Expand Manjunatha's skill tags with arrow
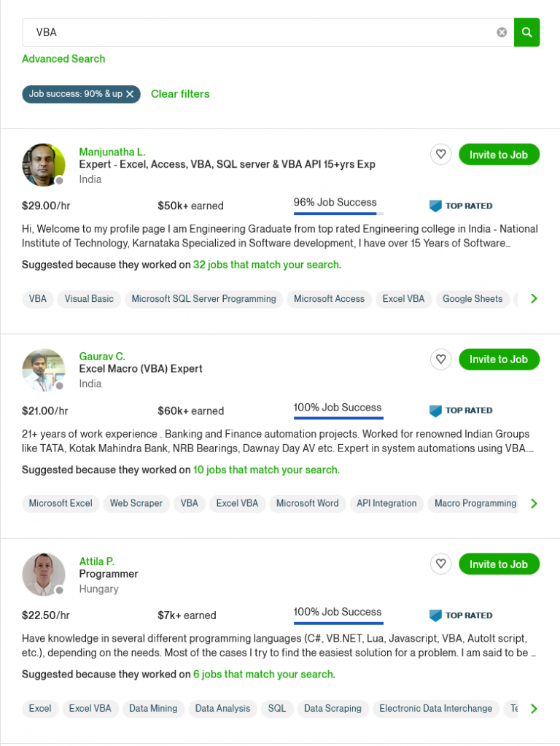The width and height of the screenshot is (560, 746). tap(534, 299)
